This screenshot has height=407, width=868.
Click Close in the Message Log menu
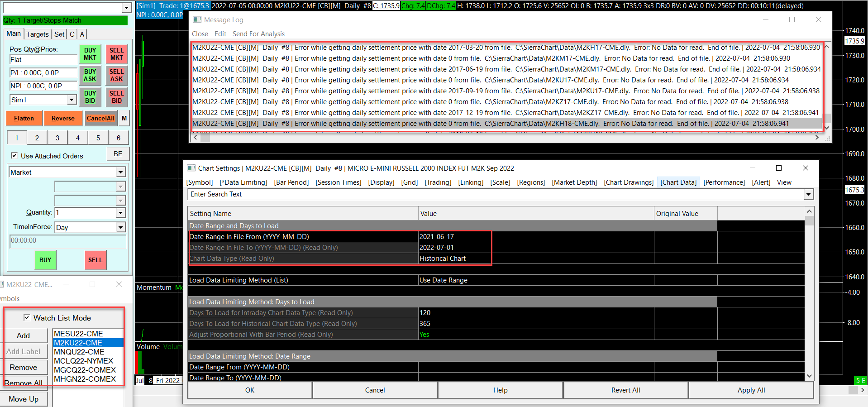click(x=200, y=34)
